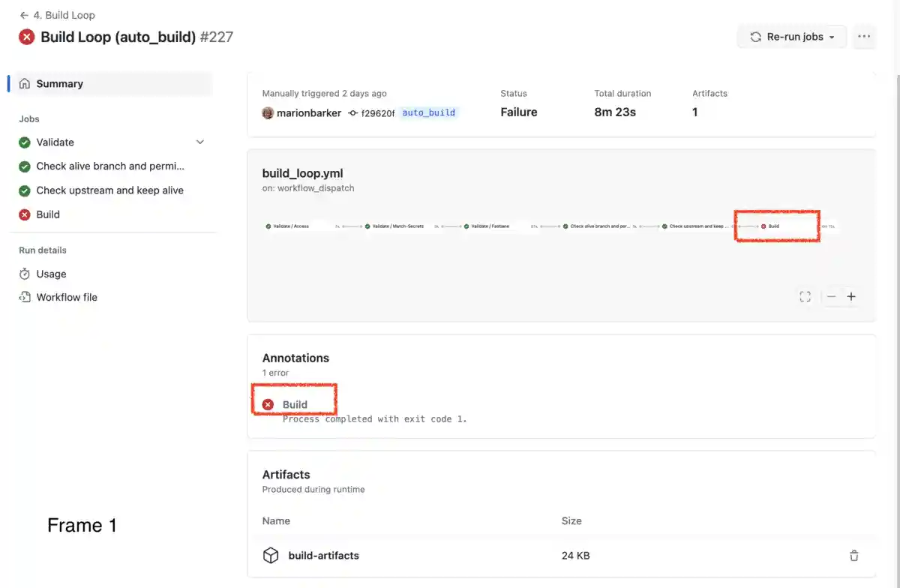Select the Summary sidebar item
The width and height of the screenshot is (900, 588).
pos(59,84)
